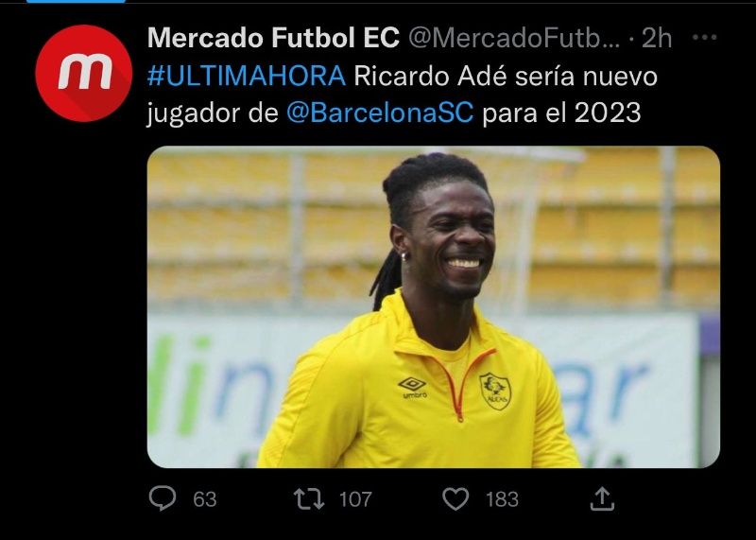The width and height of the screenshot is (756, 540).
Task: Like the tweet with the heart icon
Action: (455, 499)
